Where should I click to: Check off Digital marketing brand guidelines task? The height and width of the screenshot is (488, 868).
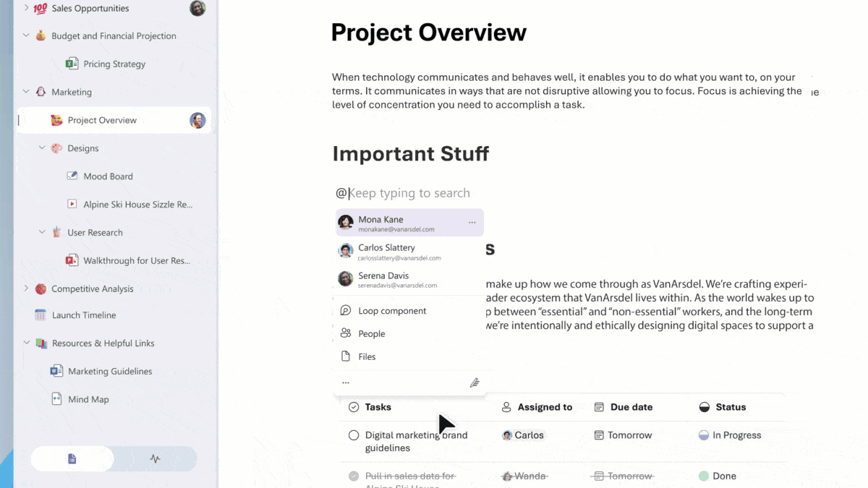pos(354,435)
